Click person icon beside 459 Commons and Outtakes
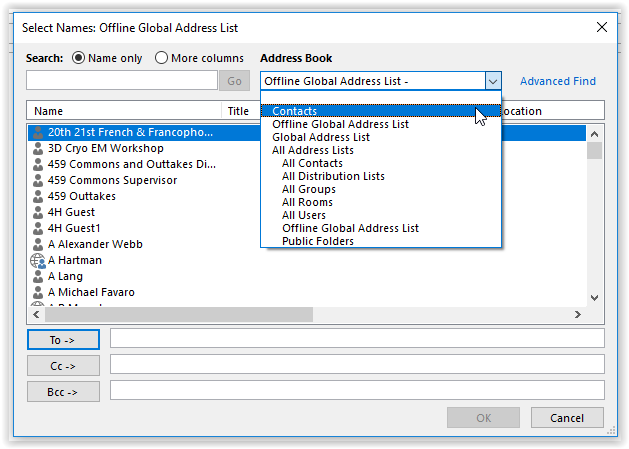Screen dimensions: 629x449 [x=38, y=164]
